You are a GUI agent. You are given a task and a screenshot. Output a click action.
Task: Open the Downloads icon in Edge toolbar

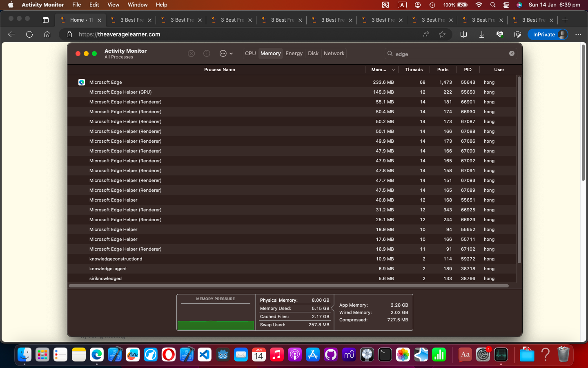point(482,34)
